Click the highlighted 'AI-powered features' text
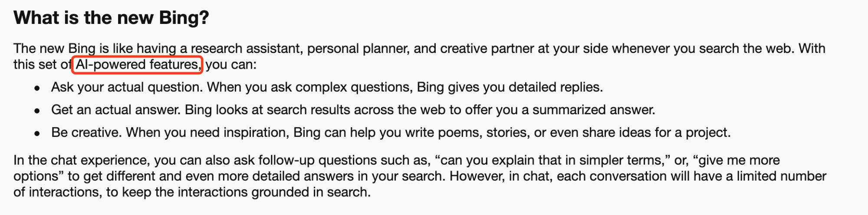Viewport: 868px width, 215px height. pos(137,65)
